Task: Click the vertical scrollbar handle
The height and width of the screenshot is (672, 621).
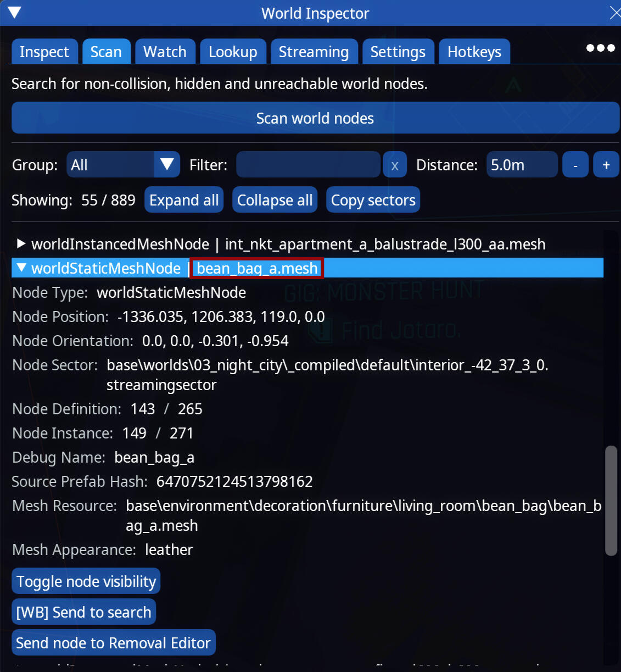Action: coord(611,500)
